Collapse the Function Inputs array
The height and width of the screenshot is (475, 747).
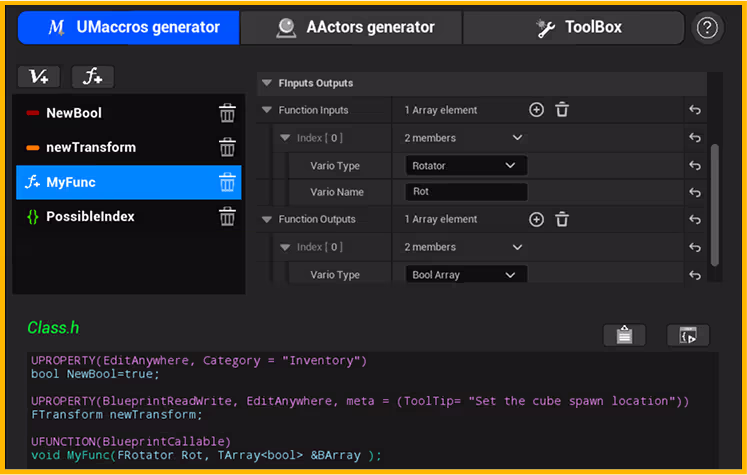pos(267,110)
